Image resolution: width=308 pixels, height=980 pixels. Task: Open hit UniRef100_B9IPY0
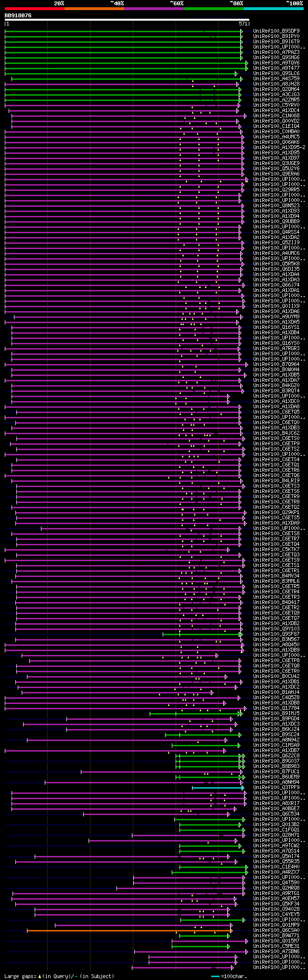(x=276, y=36)
